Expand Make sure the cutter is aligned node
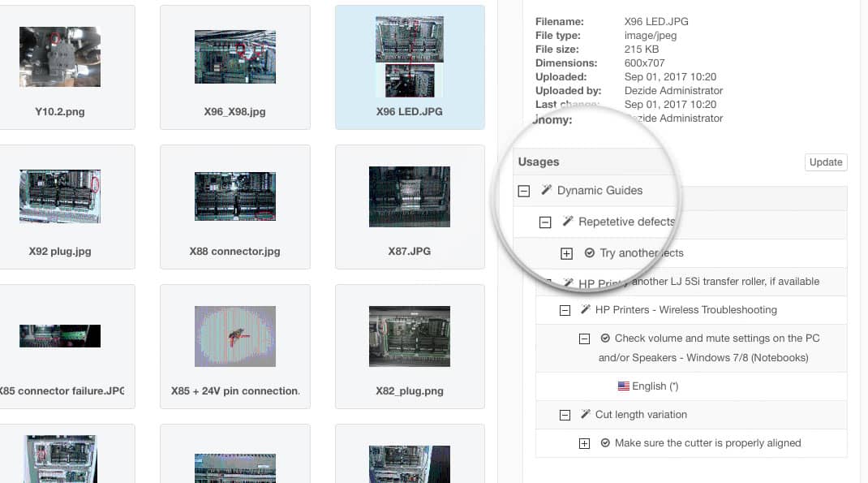868x483 pixels. tap(584, 444)
